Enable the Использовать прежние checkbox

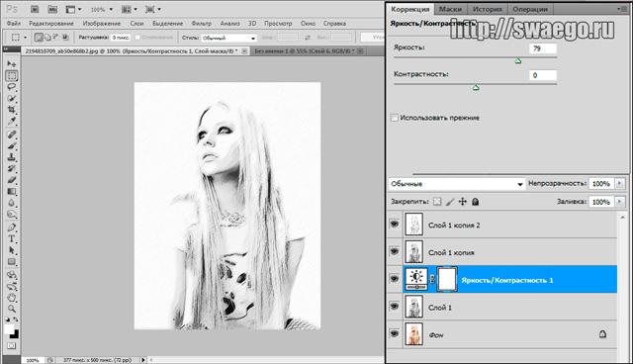pyautogui.click(x=395, y=118)
